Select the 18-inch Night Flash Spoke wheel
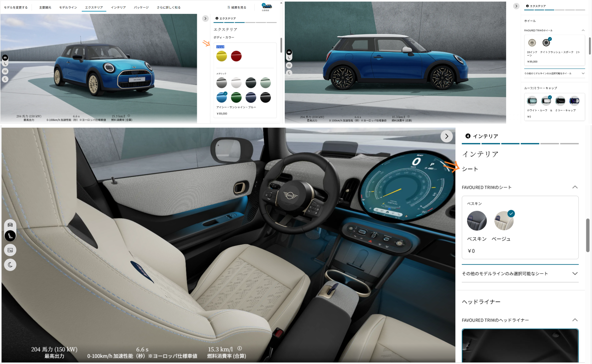The width and height of the screenshot is (592, 364). click(x=546, y=43)
